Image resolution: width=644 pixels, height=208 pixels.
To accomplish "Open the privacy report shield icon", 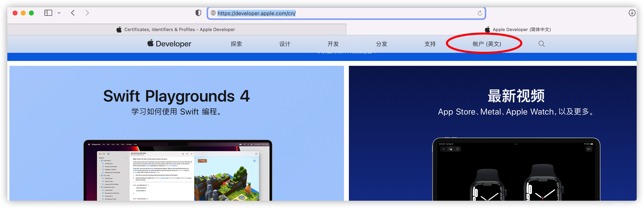I will point(198,13).
